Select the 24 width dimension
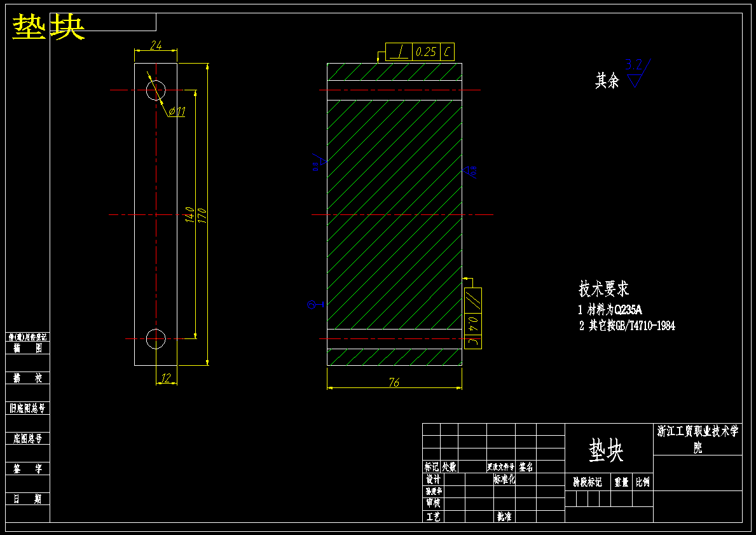Viewport: 756px width, 535px height. (x=156, y=45)
